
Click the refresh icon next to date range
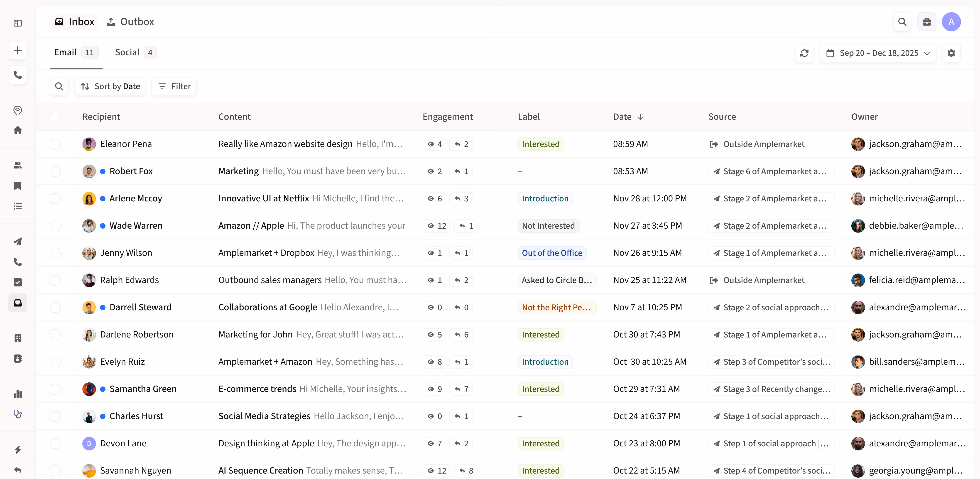(x=804, y=53)
